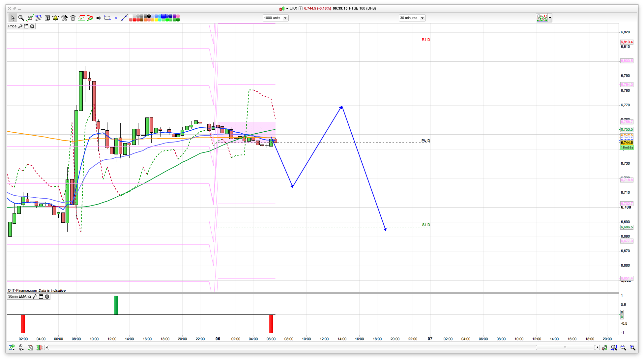Click the order book depth icon
The image size is (644, 360).
pos(40,347)
